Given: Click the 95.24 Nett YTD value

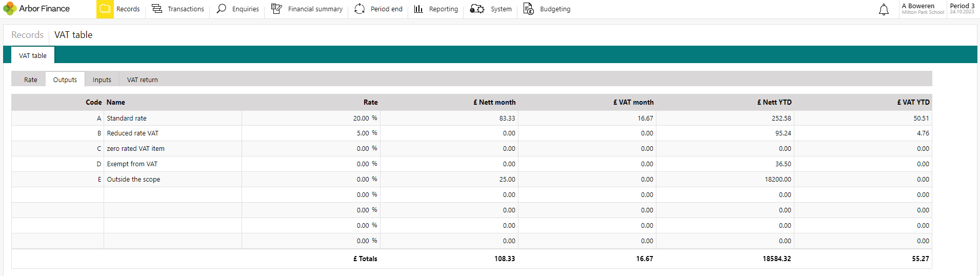Looking at the screenshot, I should pyautogui.click(x=783, y=133).
